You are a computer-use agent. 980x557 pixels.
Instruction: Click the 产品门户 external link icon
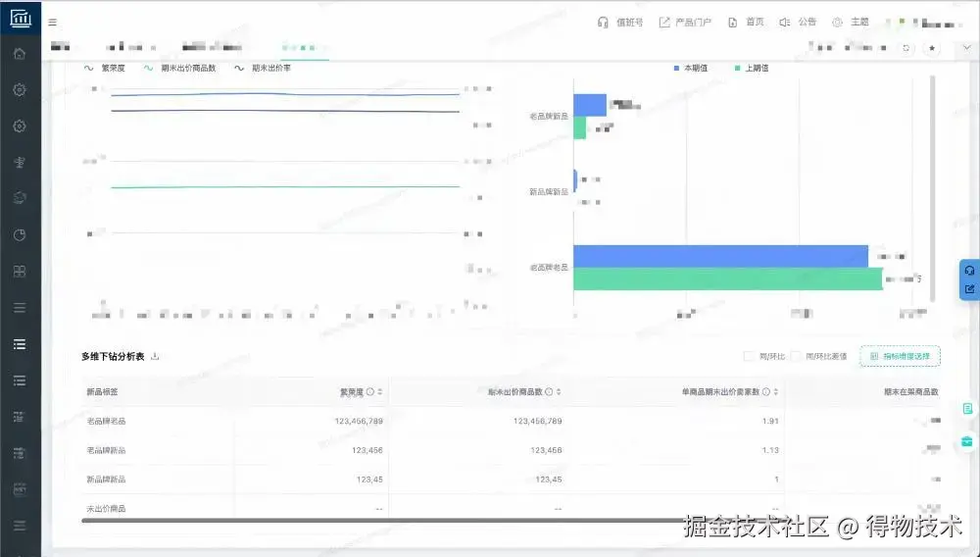663,22
